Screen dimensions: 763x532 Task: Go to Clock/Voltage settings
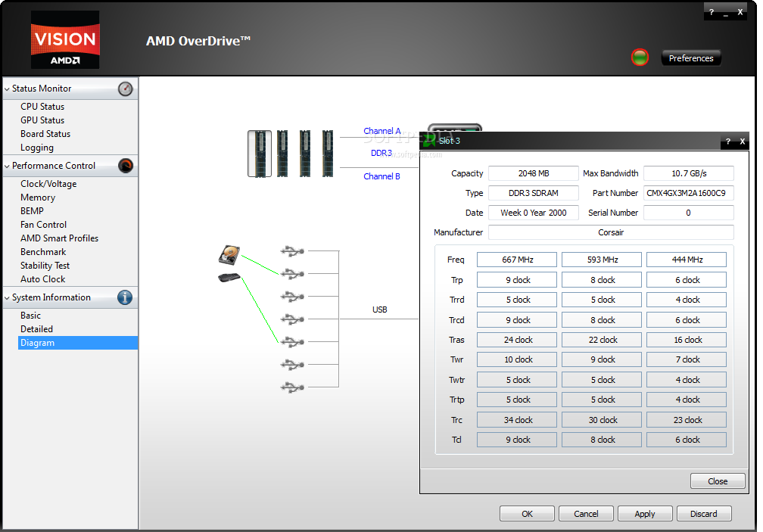click(48, 184)
